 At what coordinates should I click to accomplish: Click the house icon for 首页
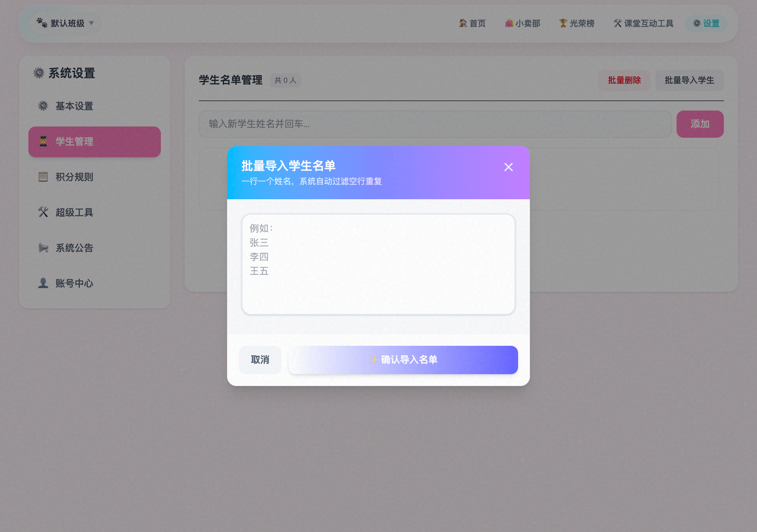(463, 24)
